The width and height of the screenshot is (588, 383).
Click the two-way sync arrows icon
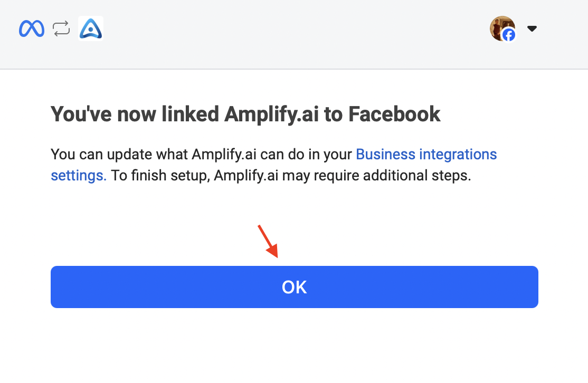[61, 28]
